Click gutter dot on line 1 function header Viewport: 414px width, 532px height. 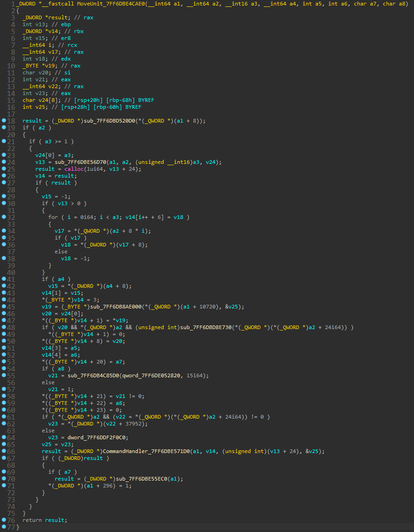[x=3, y=4]
